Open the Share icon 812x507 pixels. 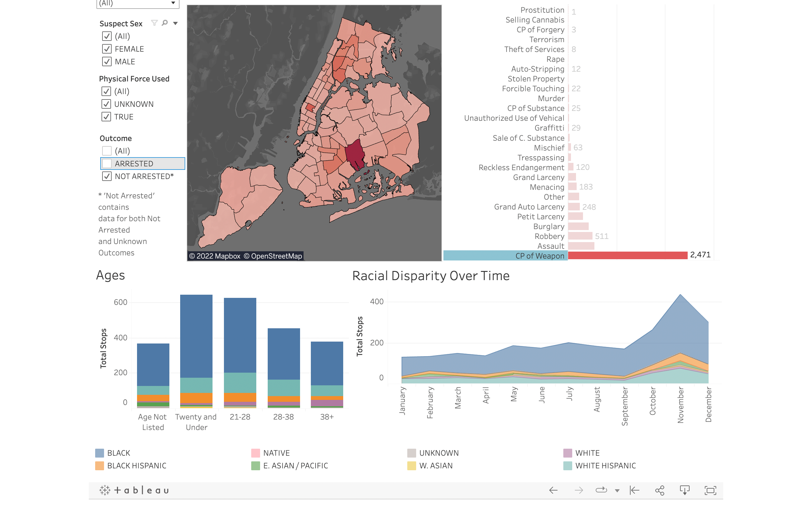[659, 490]
